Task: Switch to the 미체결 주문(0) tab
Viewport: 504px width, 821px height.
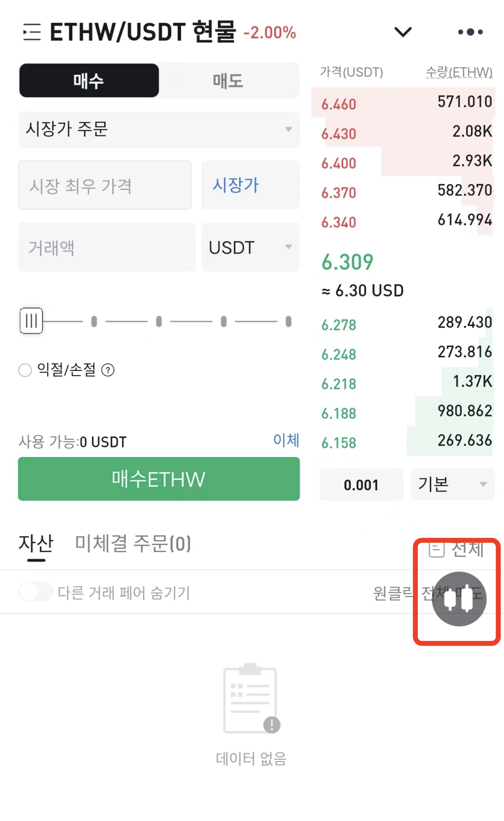Action: tap(133, 543)
